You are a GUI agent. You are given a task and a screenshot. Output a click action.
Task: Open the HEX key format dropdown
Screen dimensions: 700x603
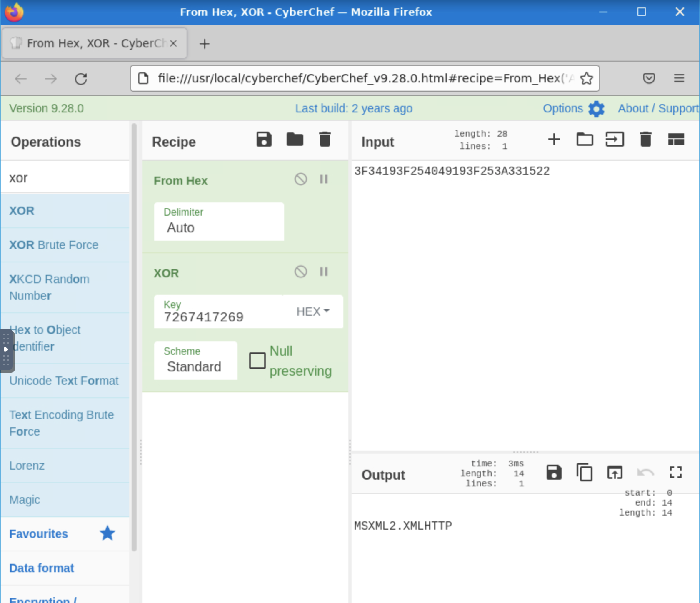pos(313,311)
